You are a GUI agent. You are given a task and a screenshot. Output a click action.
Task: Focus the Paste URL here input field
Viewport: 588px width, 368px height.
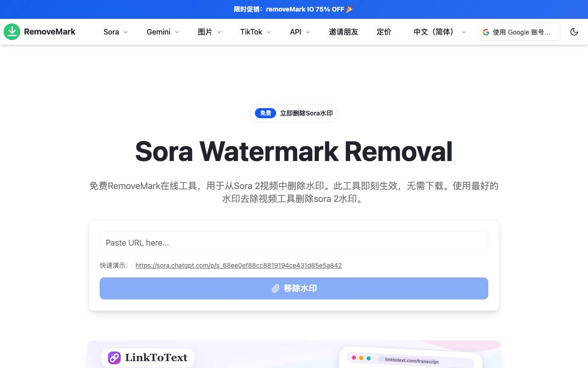click(x=294, y=242)
